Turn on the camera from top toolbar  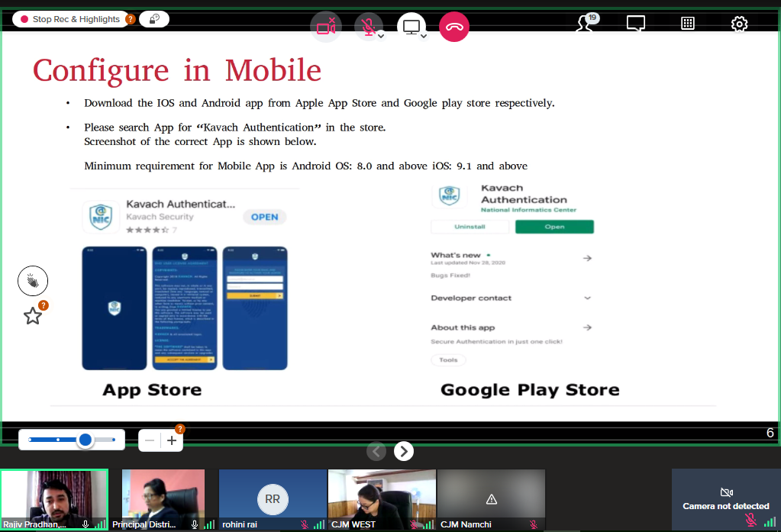[326, 27]
